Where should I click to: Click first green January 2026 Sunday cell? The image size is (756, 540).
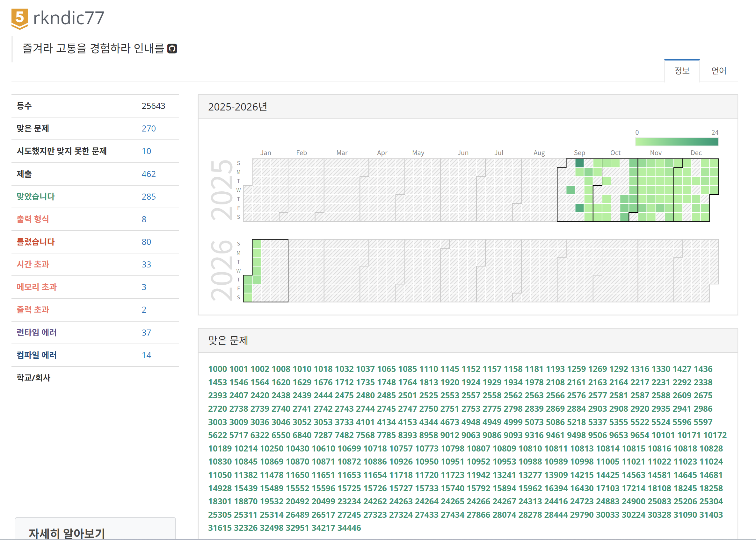[257, 244]
